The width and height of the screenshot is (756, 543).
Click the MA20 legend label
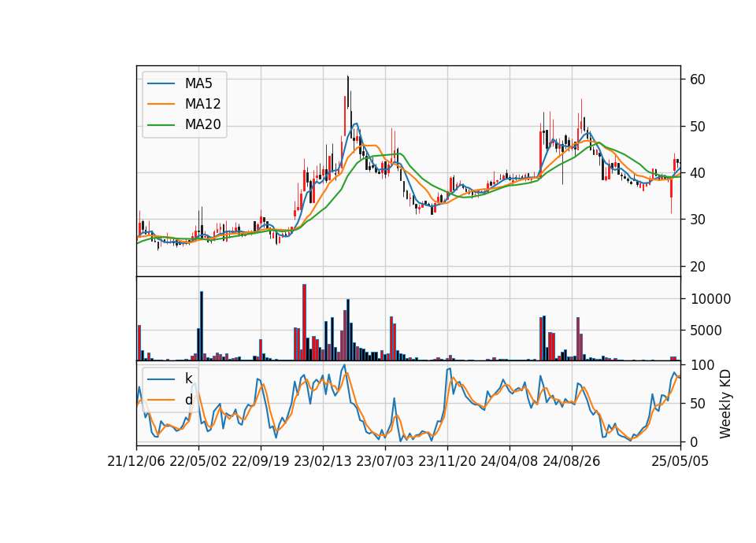click(x=202, y=125)
